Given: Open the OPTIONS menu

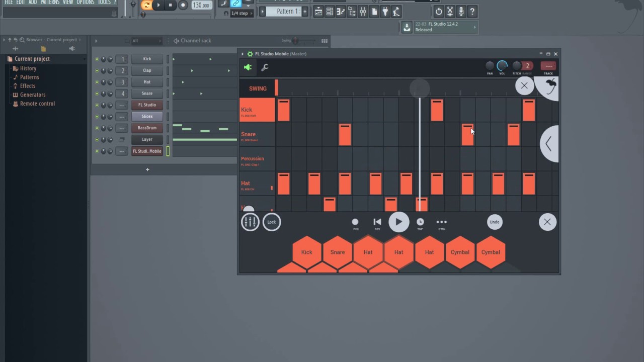Looking at the screenshot, I should 85,3.
